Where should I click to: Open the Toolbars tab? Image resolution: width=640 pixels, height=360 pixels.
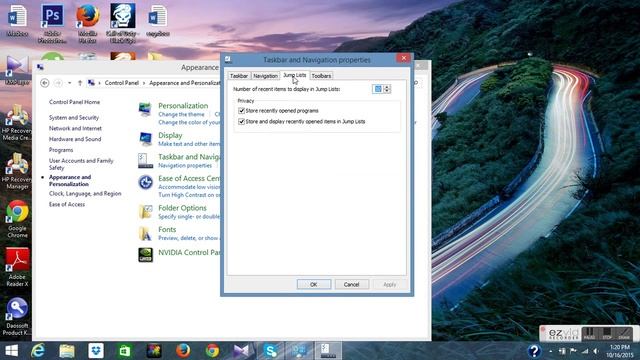point(321,76)
